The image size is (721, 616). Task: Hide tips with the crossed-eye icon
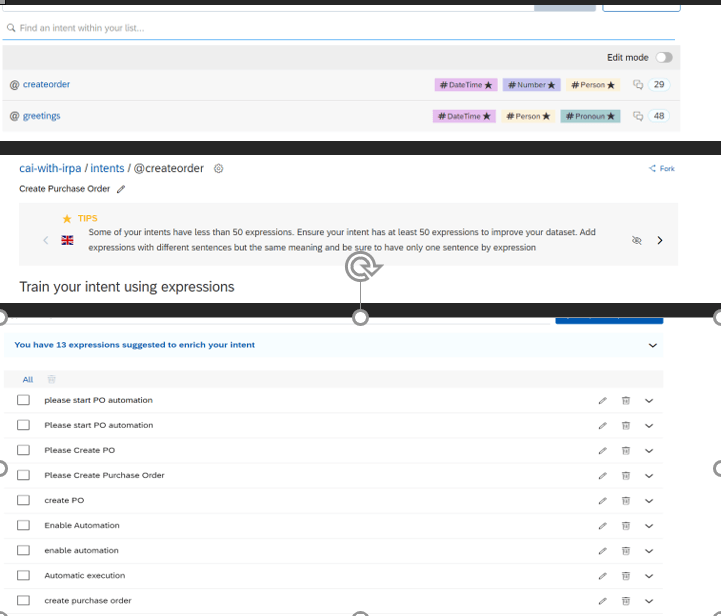coord(636,240)
